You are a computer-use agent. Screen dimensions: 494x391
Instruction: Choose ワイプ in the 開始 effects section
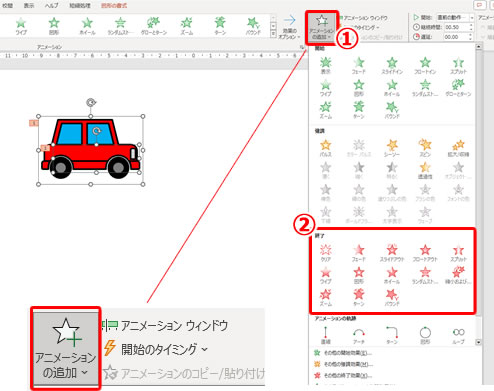326,88
